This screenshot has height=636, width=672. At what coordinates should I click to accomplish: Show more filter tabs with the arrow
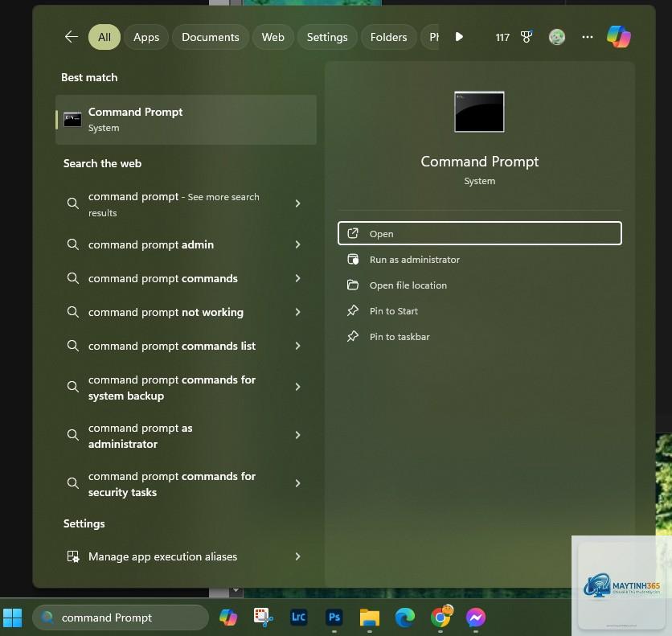click(x=459, y=37)
